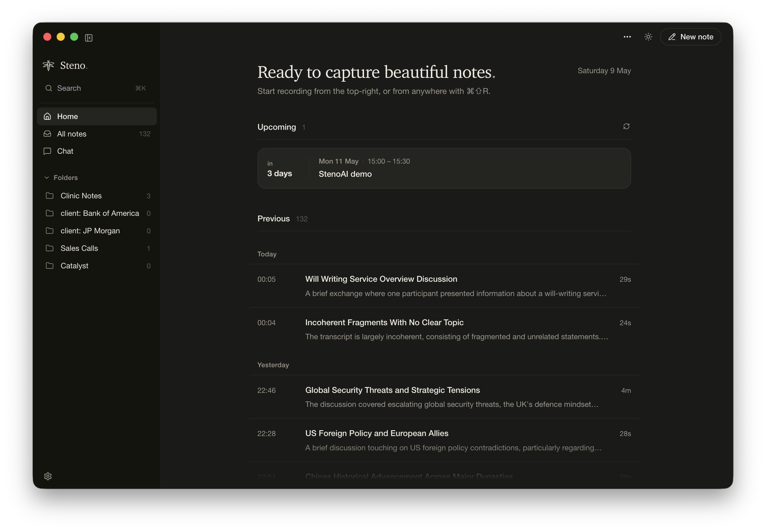Click the 22:46 timestamp
766x532 pixels.
pyautogui.click(x=267, y=390)
